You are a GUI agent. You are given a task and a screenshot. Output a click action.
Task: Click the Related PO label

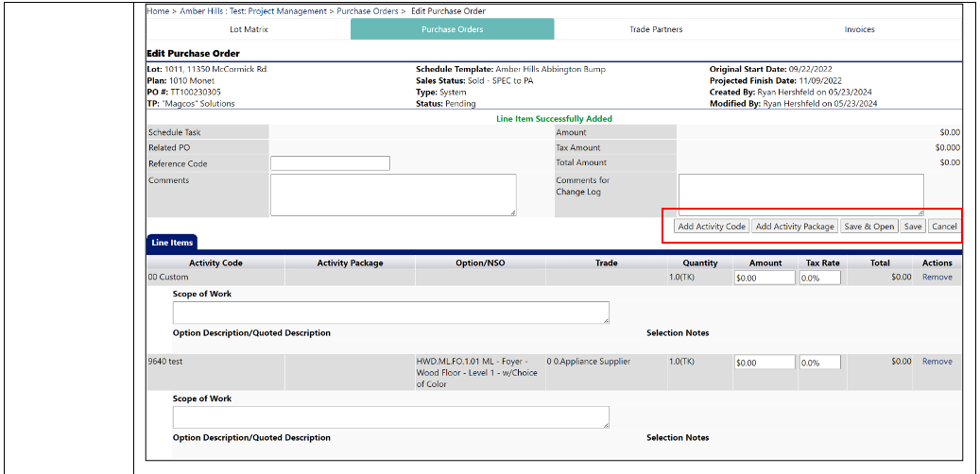click(169, 148)
